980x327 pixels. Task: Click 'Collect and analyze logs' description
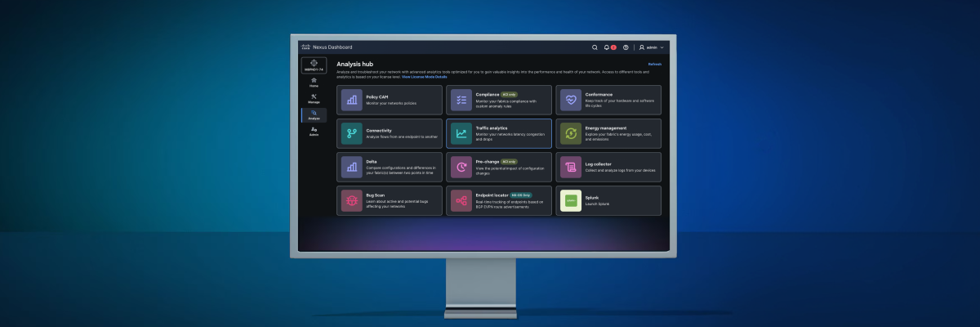click(621, 170)
